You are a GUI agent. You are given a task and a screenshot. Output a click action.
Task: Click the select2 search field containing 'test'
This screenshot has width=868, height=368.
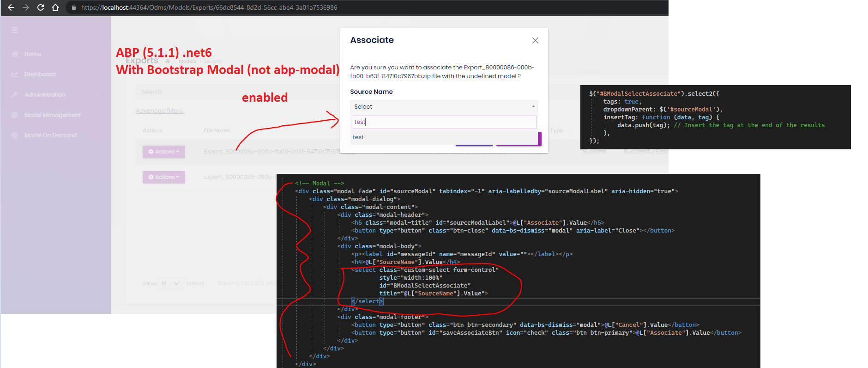coord(443,122)
